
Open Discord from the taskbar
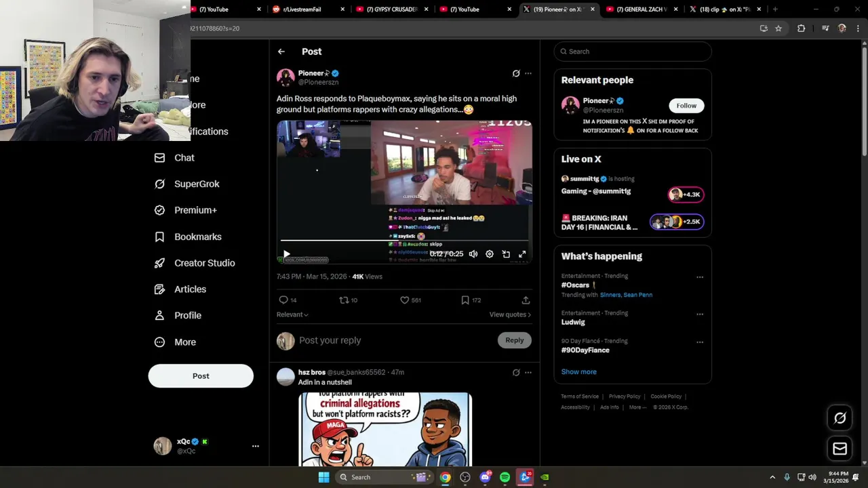pos(485,477)
